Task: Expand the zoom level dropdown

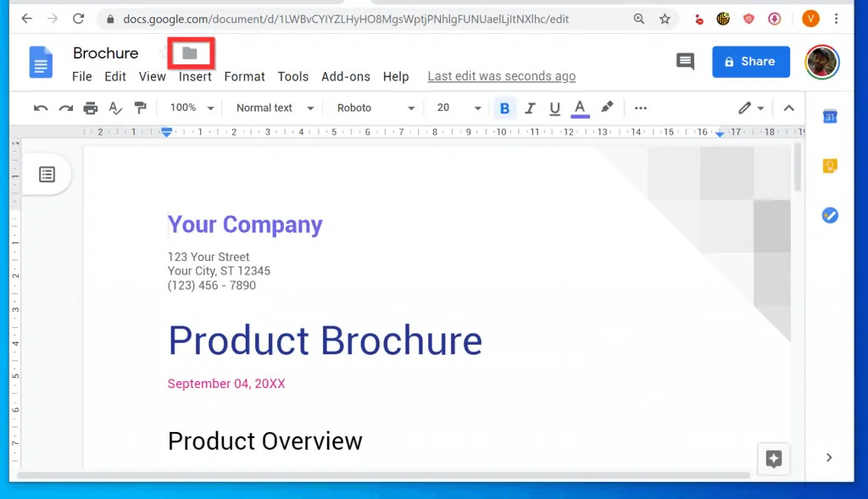Action: 190,108
